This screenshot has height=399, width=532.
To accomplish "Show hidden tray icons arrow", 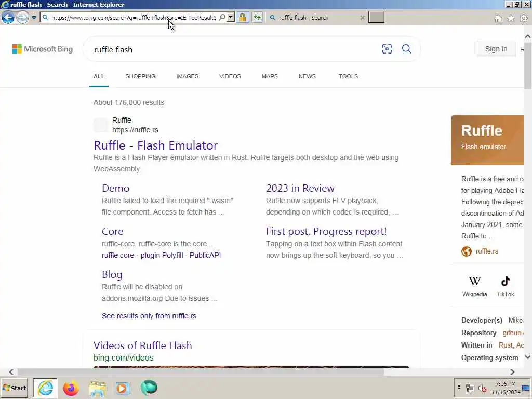I will pyautogui.click(x=459, y=388).
